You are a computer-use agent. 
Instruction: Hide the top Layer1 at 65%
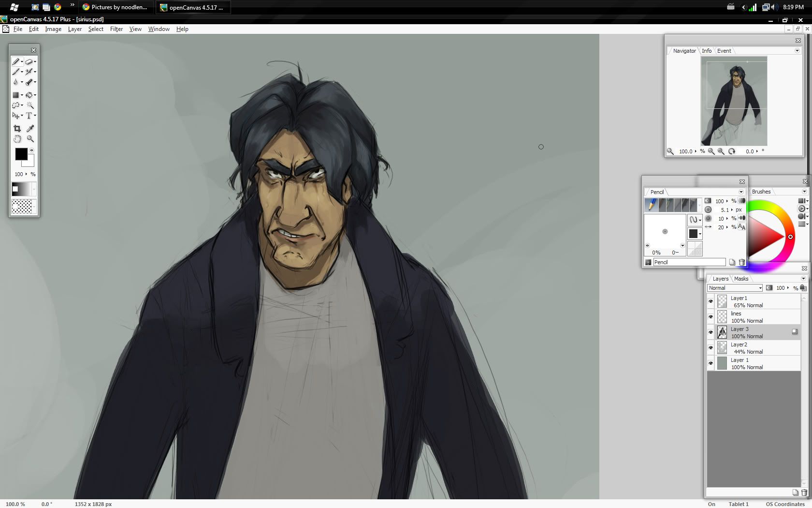[x=710, y=301]
